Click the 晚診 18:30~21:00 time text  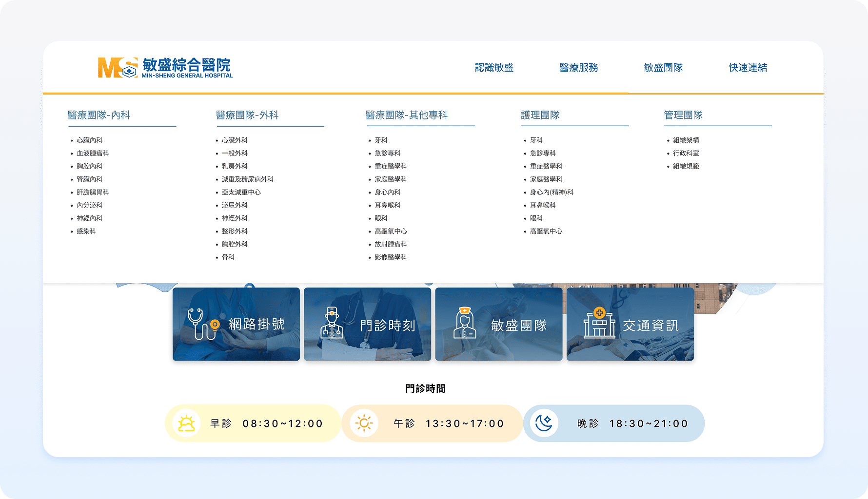pyautogui.click(x=633, y=423)
